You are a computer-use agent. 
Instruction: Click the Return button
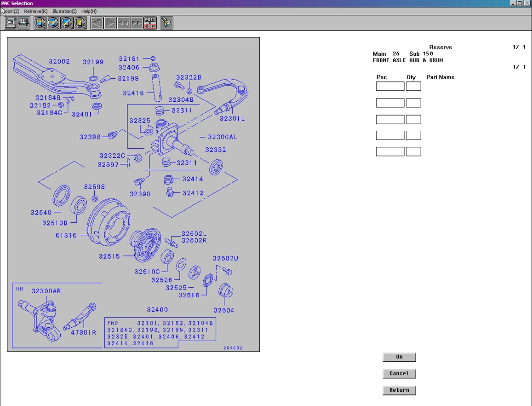click(x=399, y=390)
